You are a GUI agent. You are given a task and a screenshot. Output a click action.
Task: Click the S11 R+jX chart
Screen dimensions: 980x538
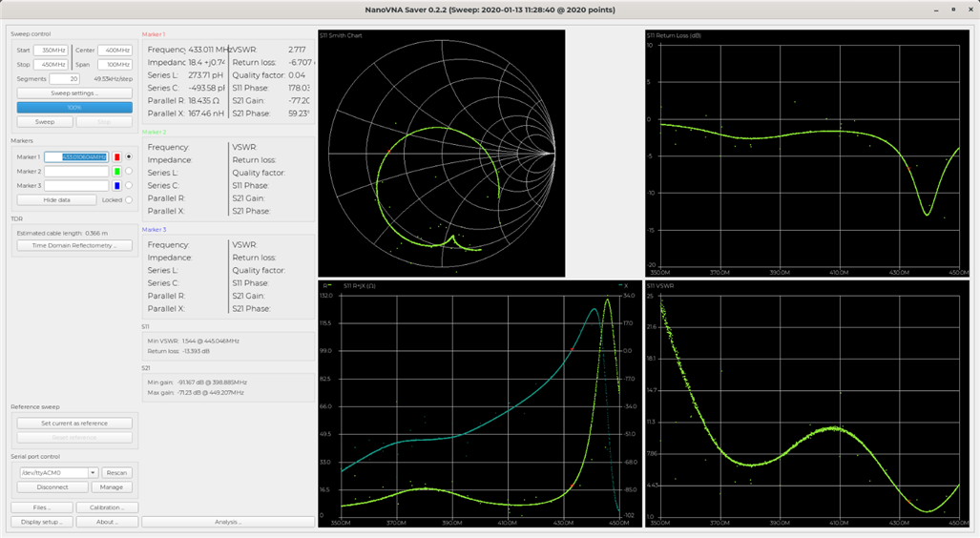point(480,404)
